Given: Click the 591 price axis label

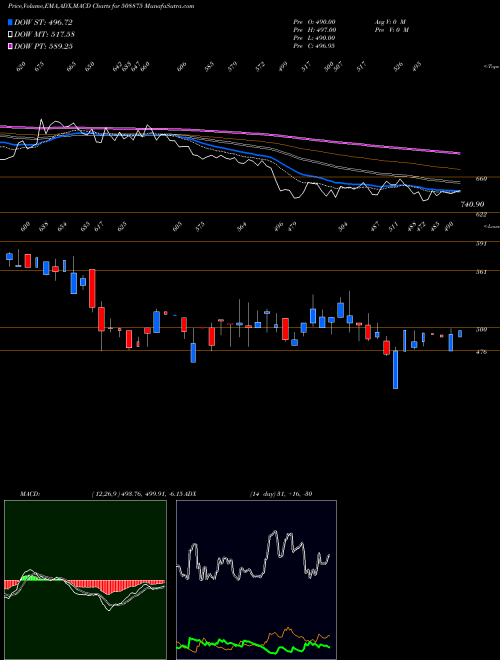Looking at the screenshot, I should [481, 243].
